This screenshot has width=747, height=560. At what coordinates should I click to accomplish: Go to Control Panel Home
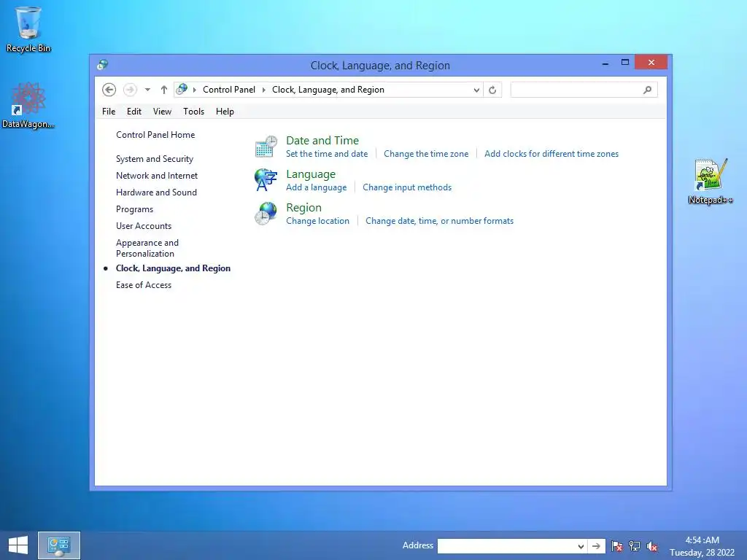(155, 135)
